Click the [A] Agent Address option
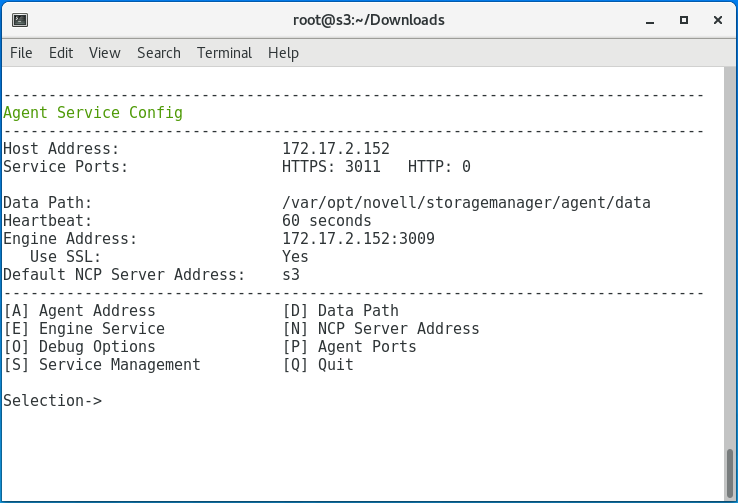This screenshot has width=738, height=503. [80, 311]
